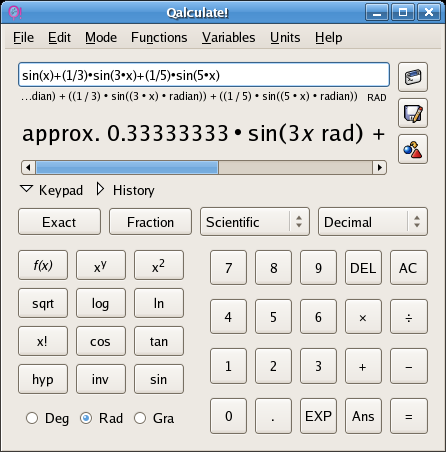Screen dimensions: 446x452
Task: Insert the sqrt function
Action: click(43, 303)
